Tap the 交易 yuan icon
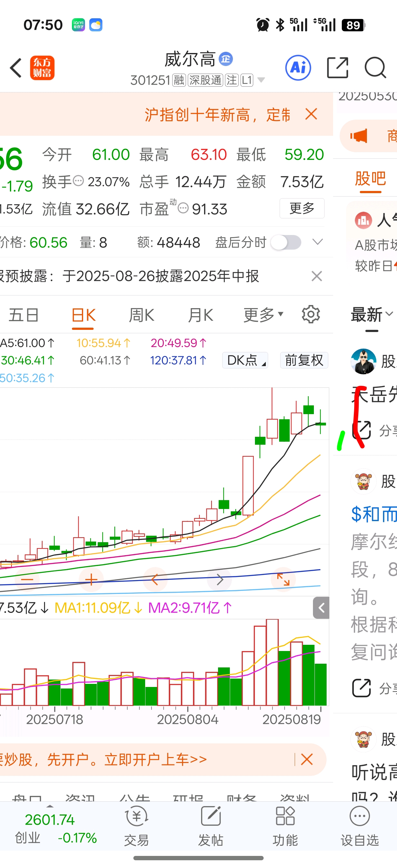 136,816
